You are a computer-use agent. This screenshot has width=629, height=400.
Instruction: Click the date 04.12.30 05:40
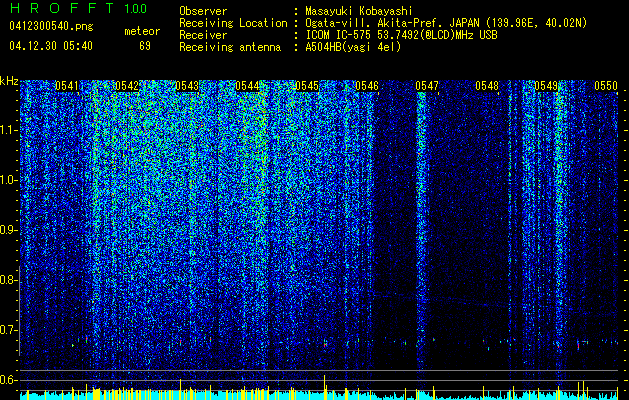pos(51,46)
